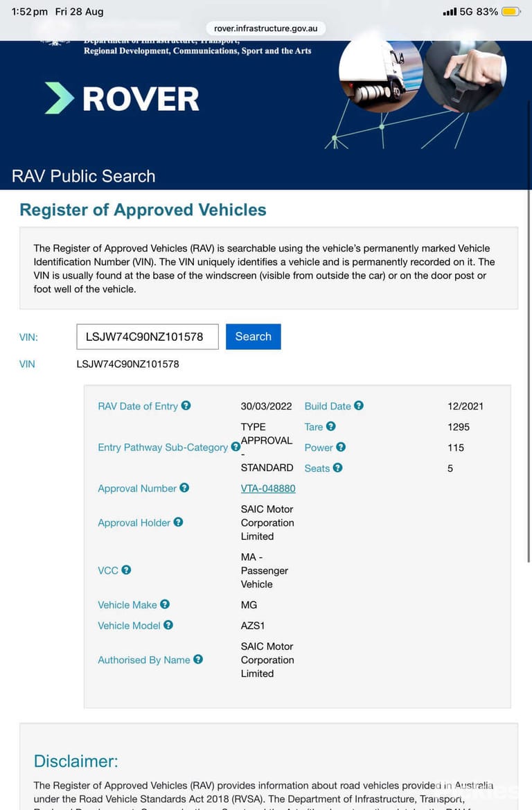Click the Entry Pathway Sub-Category label
Screen dimensions: 532x810
[x=163, y=448]
